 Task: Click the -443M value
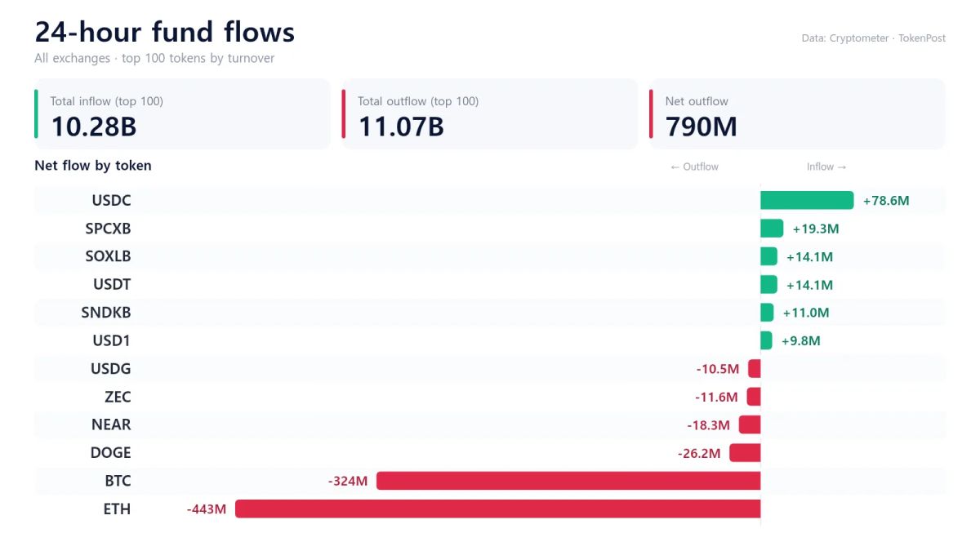[207, 509]
